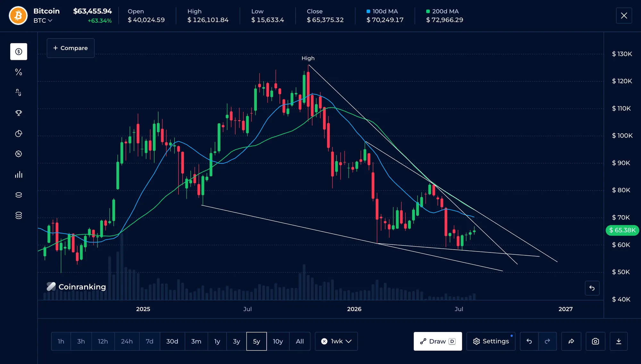Switch to the 10y time range
The image size is (641, 364).
point(278,341)
